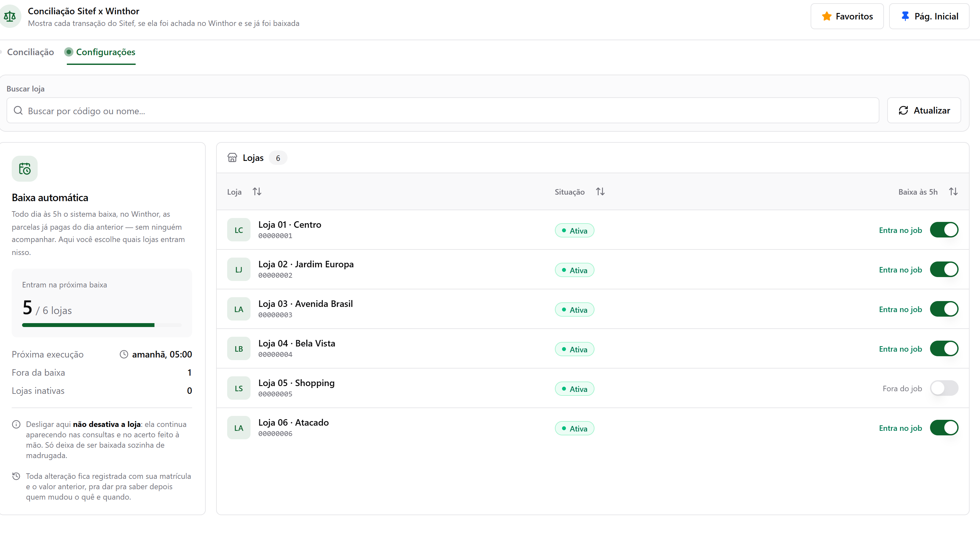Disable job toggle for Loja 02 Jardim Europa
This screenshot has width=980, height=558.
944,269
